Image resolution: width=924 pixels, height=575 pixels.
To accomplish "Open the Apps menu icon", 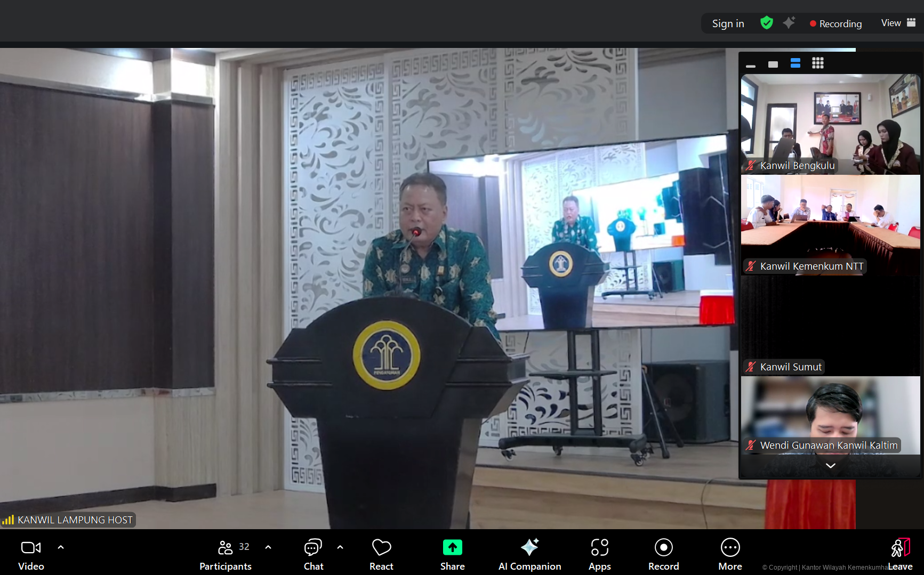I will (x=599, y=547).
